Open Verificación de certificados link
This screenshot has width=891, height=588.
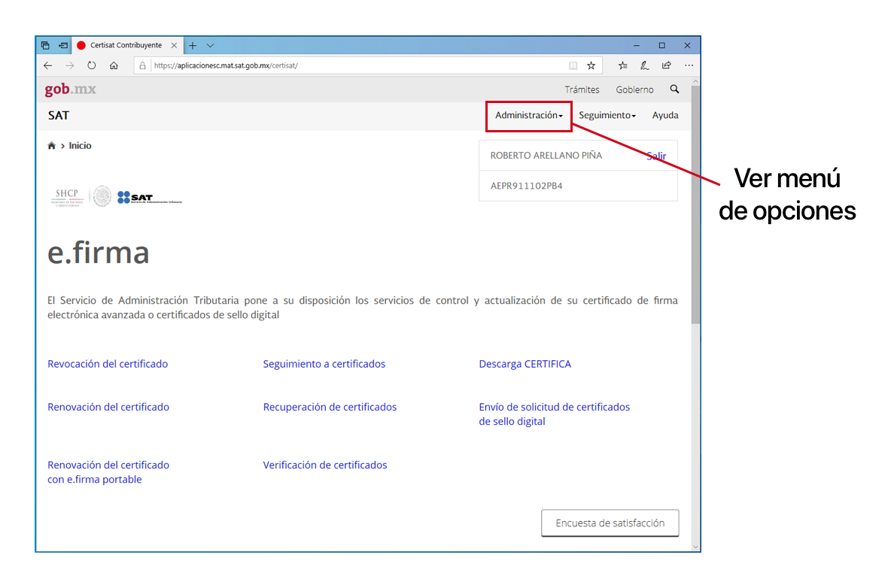pyautogui.click(x=325, y=465)
